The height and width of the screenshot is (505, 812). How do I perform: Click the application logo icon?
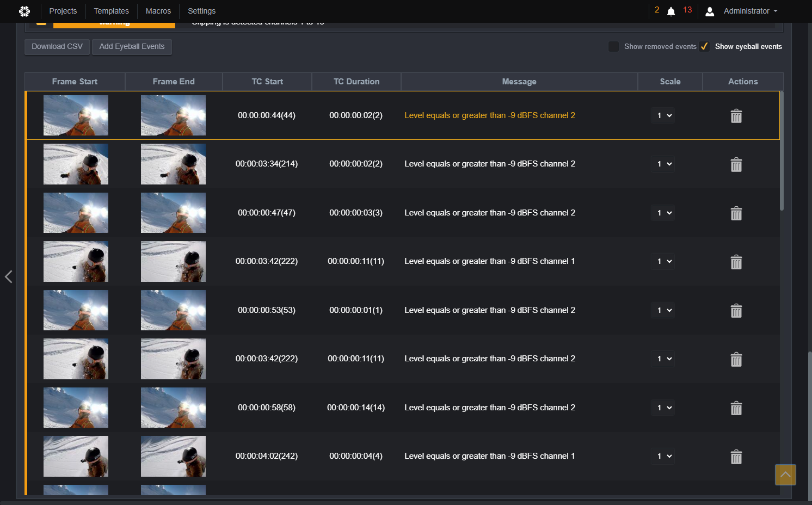point(24,11)
